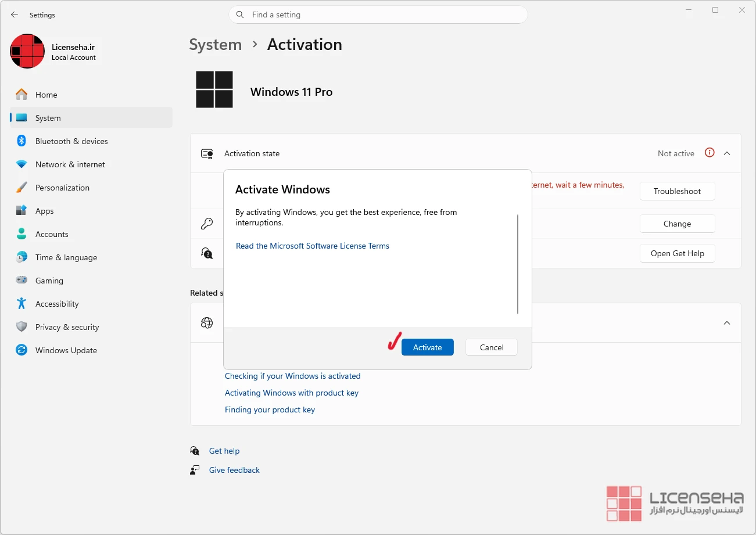This screenshot has height=535, width=756.
Task: Click the help icon left of Open Get Help
Action: 207,253
